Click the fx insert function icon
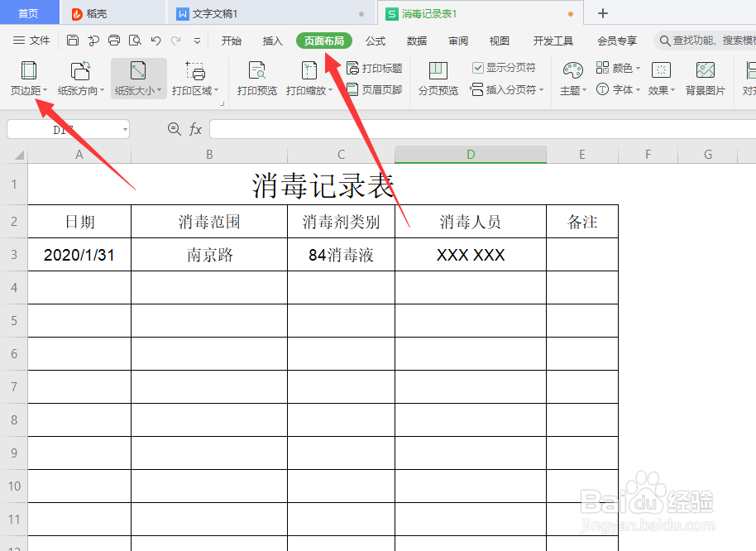 pyautogui.click(x=194, y=128)
